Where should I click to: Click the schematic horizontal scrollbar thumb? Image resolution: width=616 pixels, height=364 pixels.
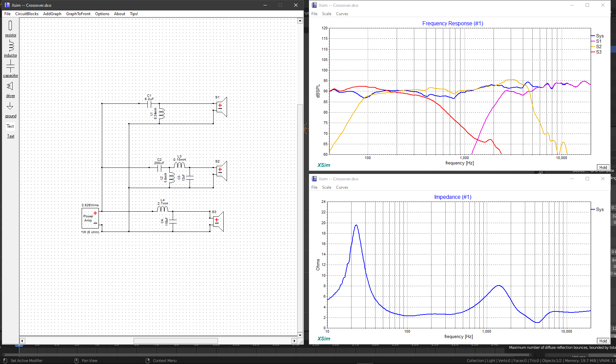click(x=176, y=341)
